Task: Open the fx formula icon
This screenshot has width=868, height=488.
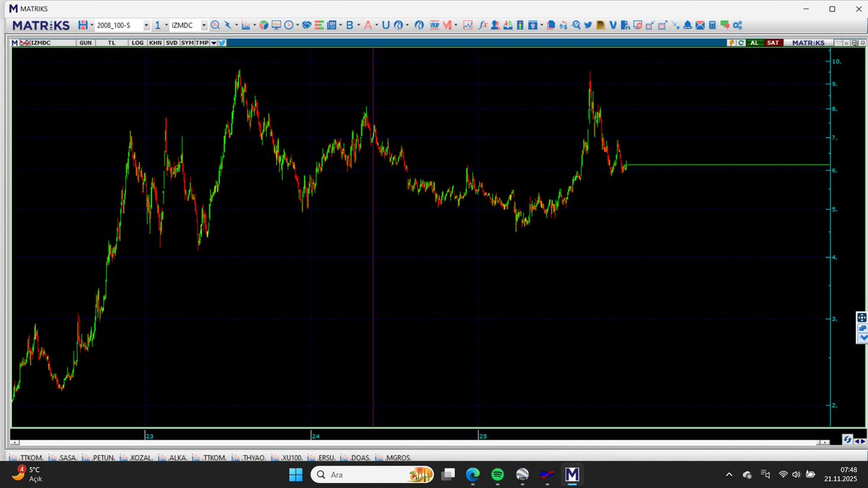Action: click(x=482, y=25)
